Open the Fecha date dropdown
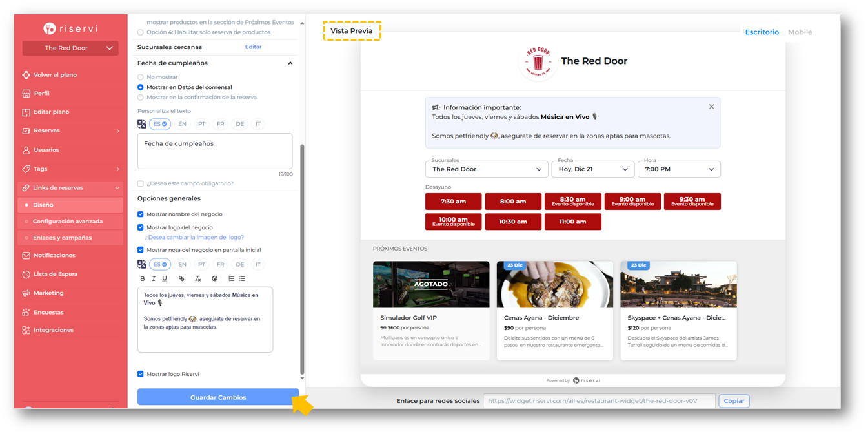868x436 pixels. pyautogui.click(x=593, y=169)
